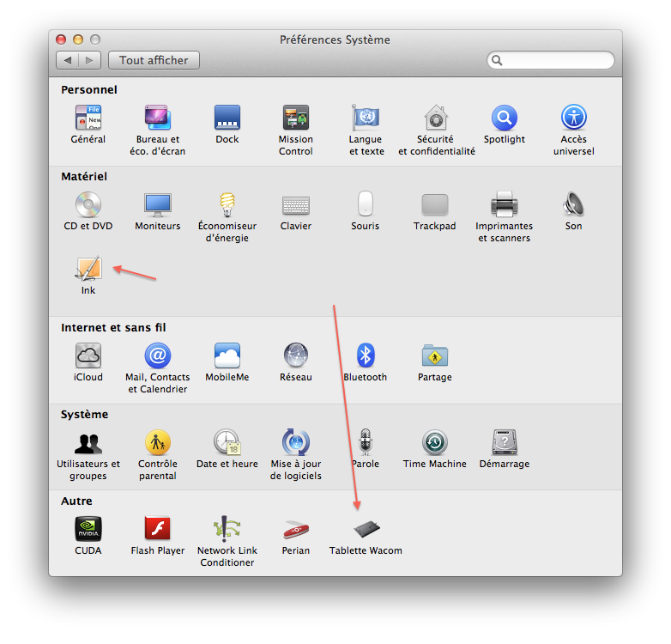
Task: Open Spotlight preferences
Action: [x=504, y=118]
